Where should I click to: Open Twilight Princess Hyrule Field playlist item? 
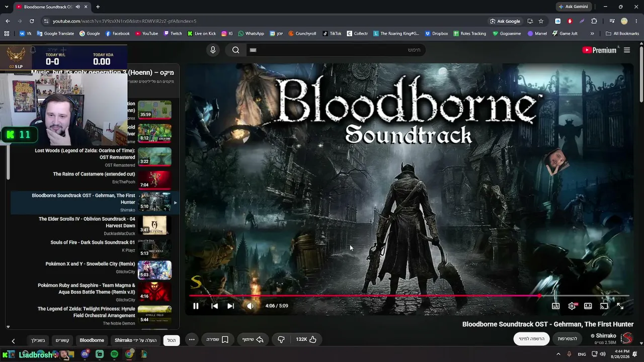tap(95, 315)
